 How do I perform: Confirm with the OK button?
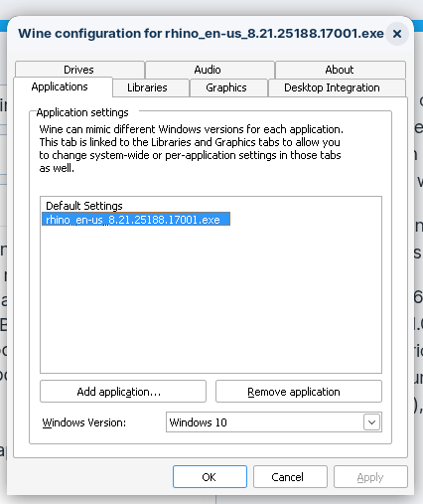(x=210, y=477)
